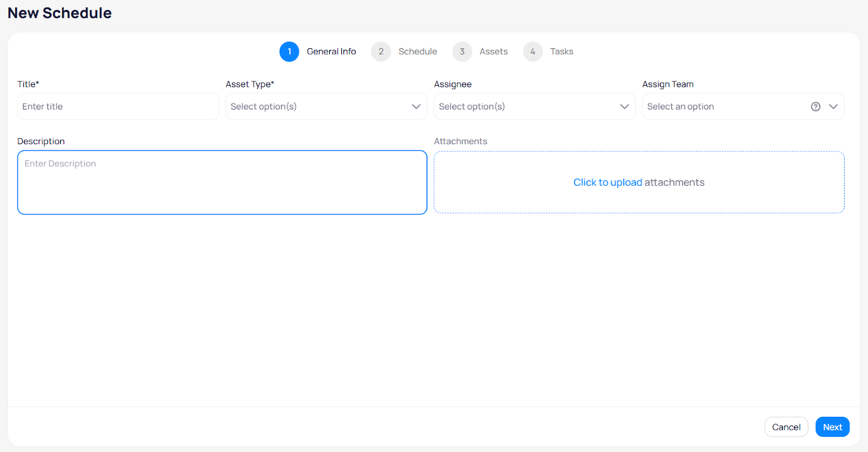
Task: Click the step 2 circle icon
Action: tap(381, 51)
